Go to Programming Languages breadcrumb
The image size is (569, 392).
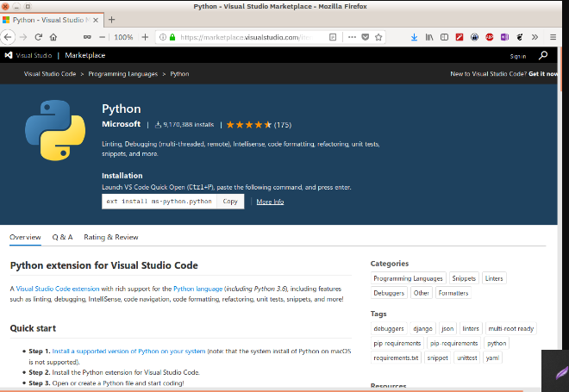[123, 74]
